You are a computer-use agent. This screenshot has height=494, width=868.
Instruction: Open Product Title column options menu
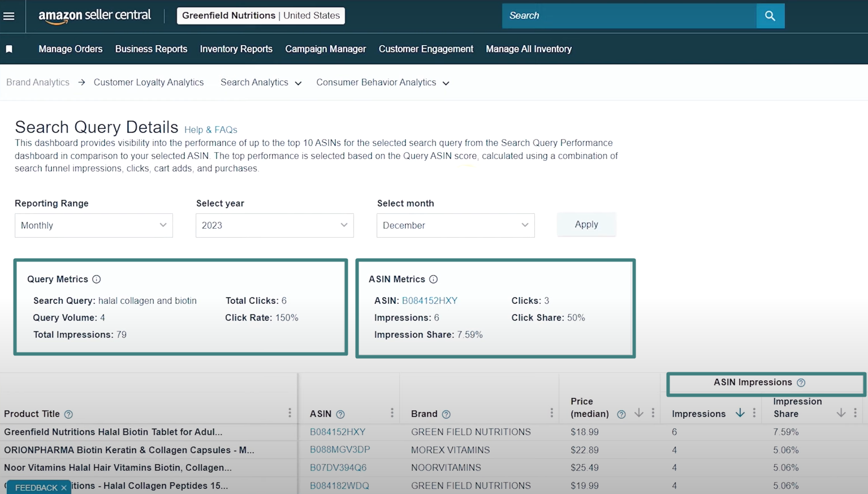[290, 413]
